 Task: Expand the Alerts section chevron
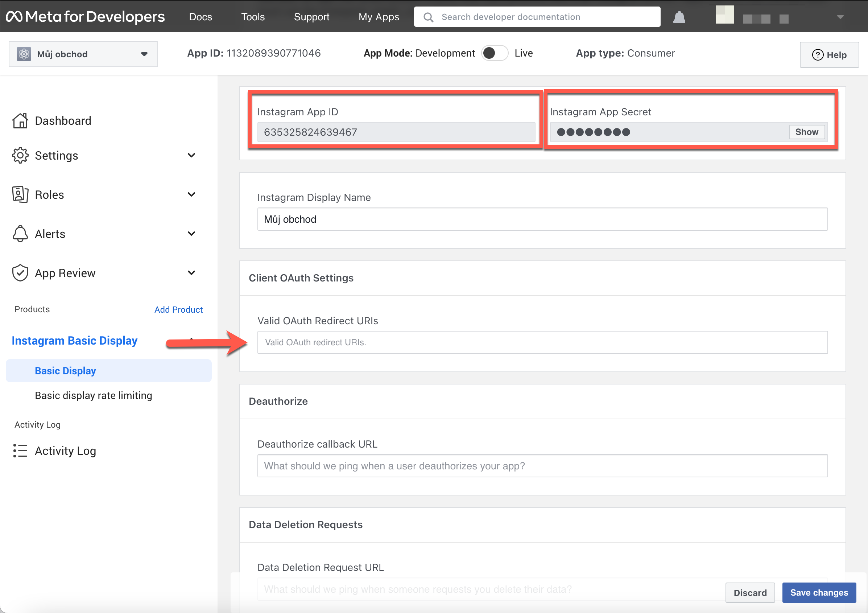coord(192,234)
